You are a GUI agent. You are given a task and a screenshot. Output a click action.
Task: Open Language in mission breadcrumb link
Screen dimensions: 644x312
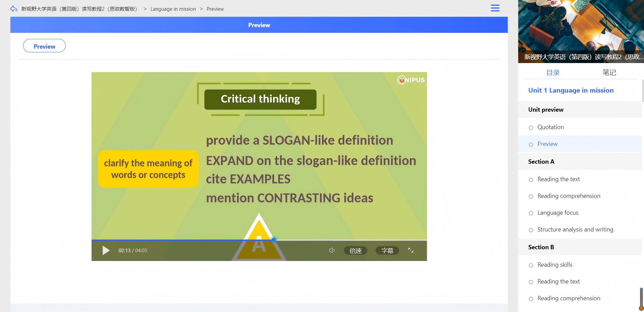point(173,9)
